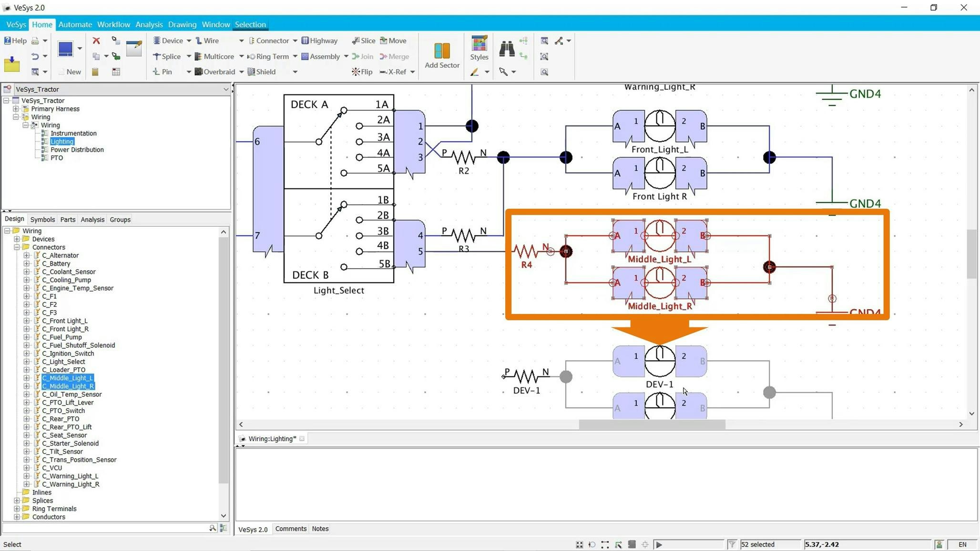Toggle selection of C_Middle_Light_L connector
Viewport: 980px width, 551px height.
[67, 377]
